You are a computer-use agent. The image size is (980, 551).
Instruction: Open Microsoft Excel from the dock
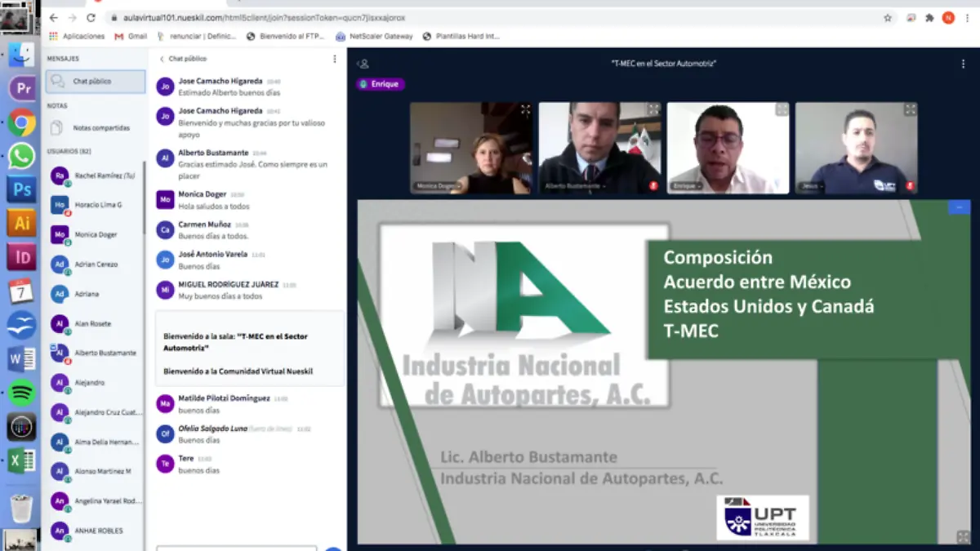(21, 460)
